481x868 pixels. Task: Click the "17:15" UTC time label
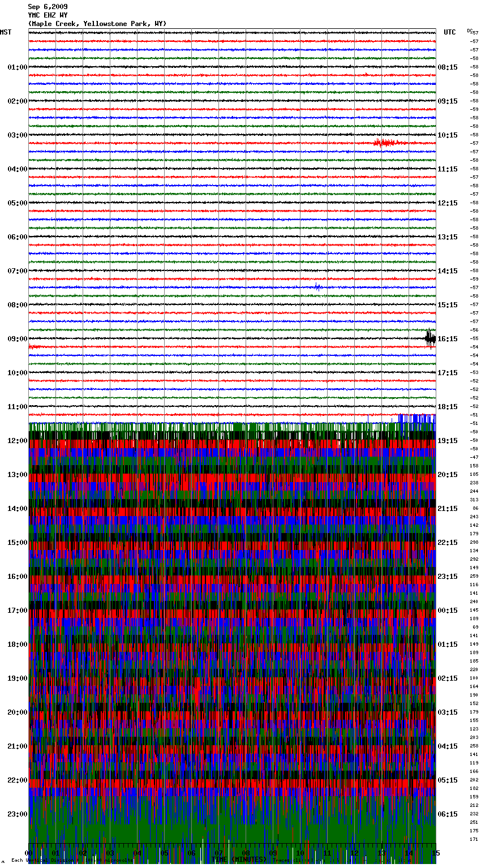(448, 373)
